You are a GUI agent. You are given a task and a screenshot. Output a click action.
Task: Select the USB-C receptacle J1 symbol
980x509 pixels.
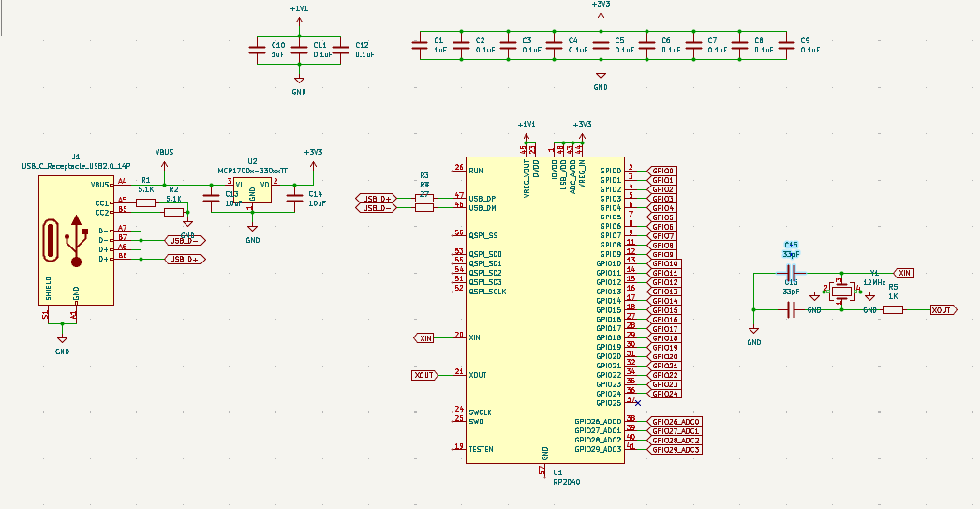click(75, 239)
